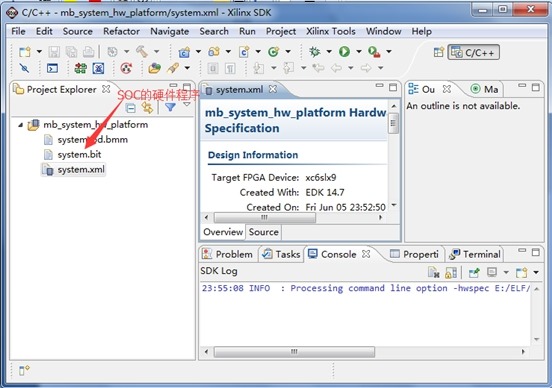This screenshot has width=552, height=388.
Task: Collapse the mb_system_hw_platform tree node
Action: [x=20, y=125]
